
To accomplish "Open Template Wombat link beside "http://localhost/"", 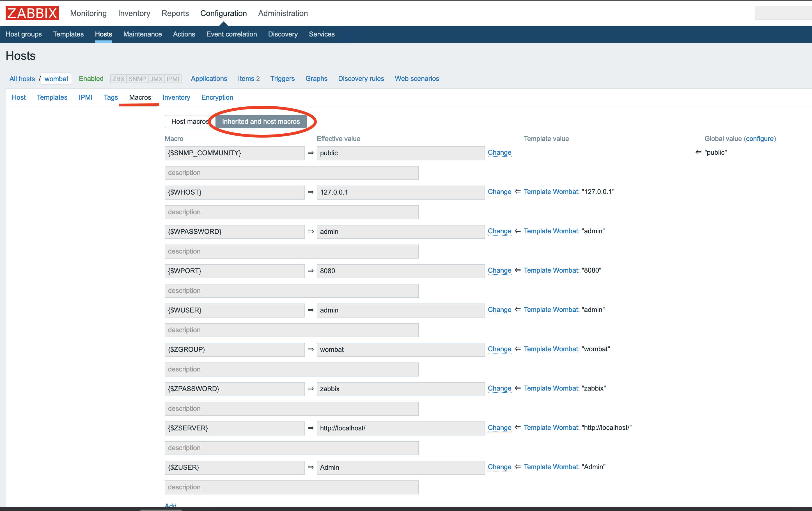I will tap(551, 428).
